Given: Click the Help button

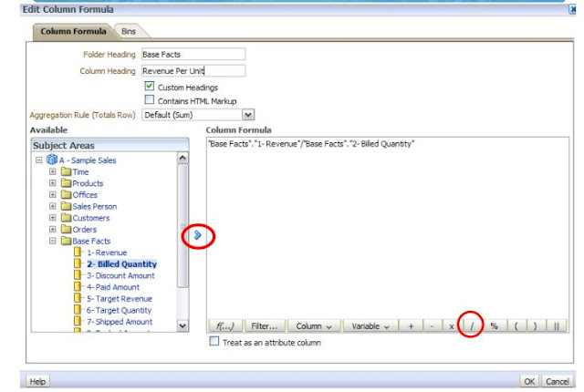Looking at the screenshot, I should 37,382.
